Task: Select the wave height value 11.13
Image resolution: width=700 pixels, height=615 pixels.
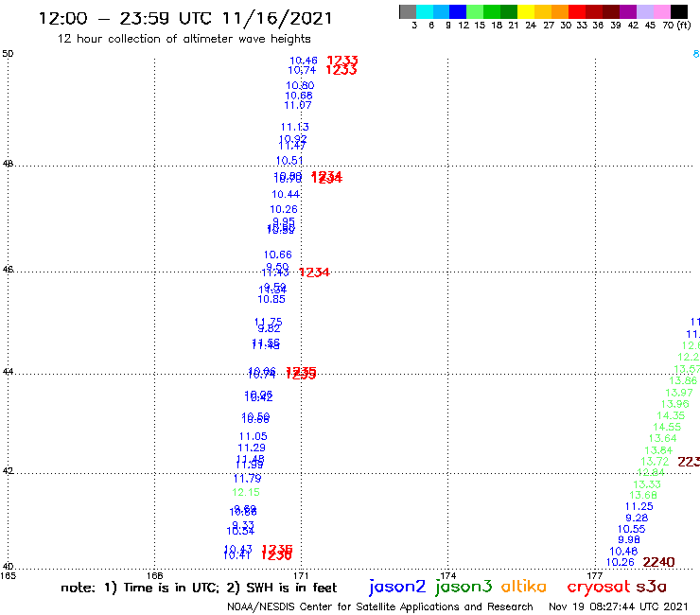Action: click(x=294, y=127)
